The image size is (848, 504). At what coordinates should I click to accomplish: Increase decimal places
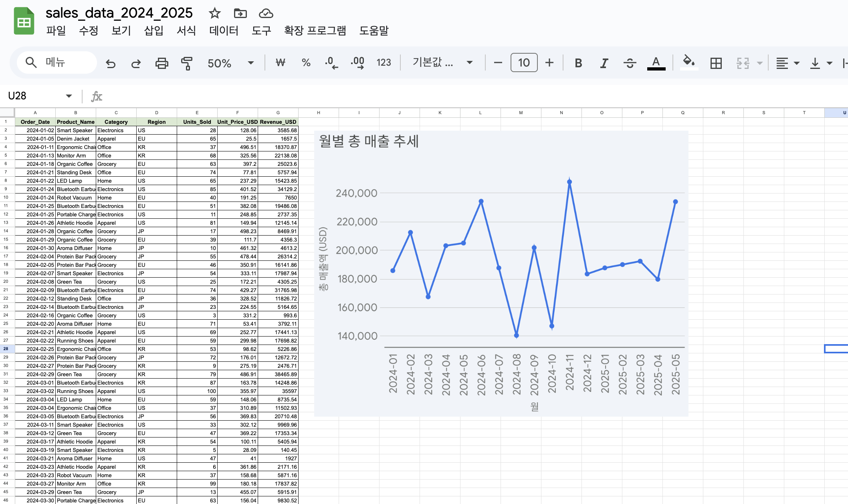pyautogui.click(x=357, y=62)
